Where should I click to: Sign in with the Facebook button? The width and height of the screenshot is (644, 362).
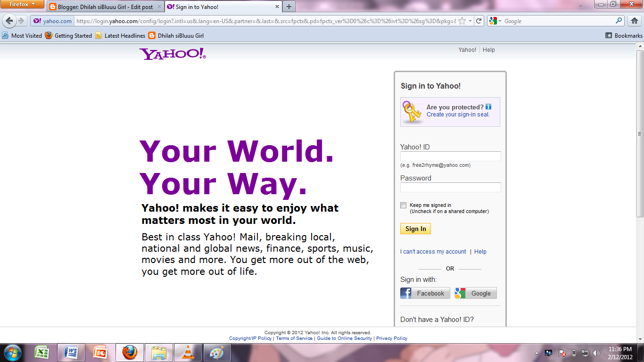(x=425, y=293)
